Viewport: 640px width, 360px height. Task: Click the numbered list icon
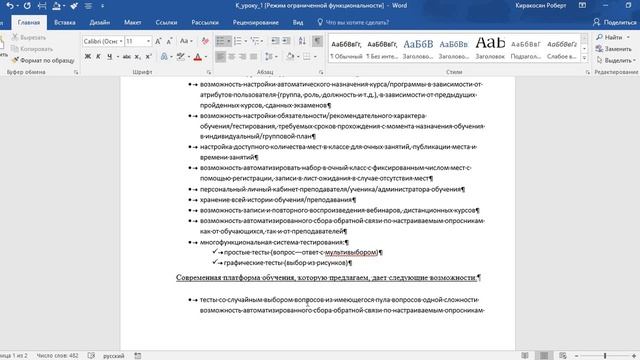[x=238, y=41]
